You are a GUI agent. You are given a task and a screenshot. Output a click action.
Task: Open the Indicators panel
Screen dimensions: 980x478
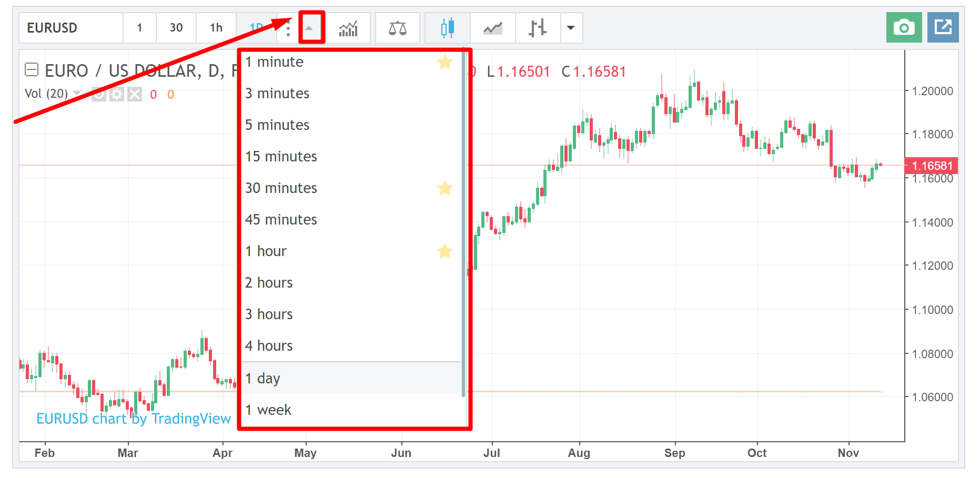348,28
